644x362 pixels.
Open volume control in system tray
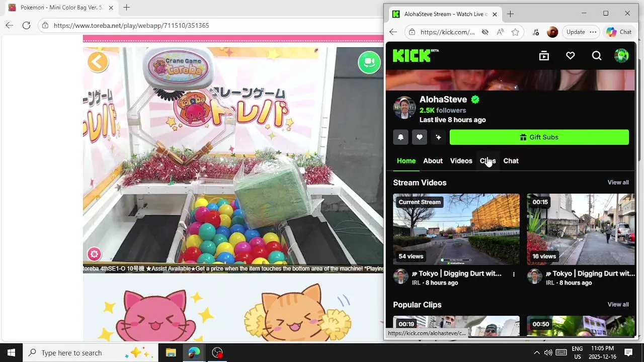pyautogui.click(x=548, y=352)
